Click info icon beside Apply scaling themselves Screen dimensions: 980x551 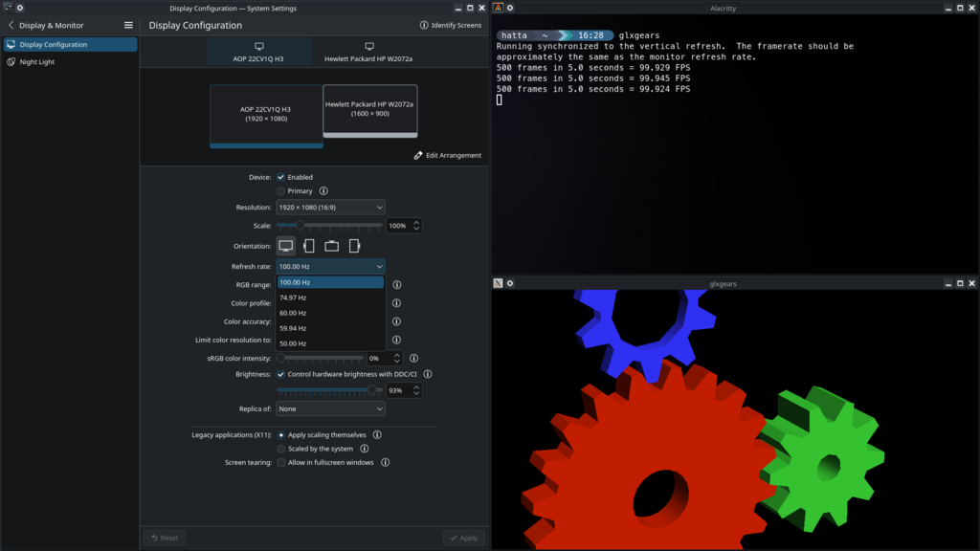point(377,435)
